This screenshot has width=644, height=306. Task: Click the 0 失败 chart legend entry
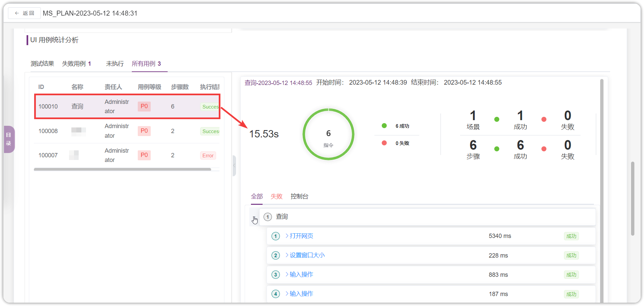pos(396,143)
